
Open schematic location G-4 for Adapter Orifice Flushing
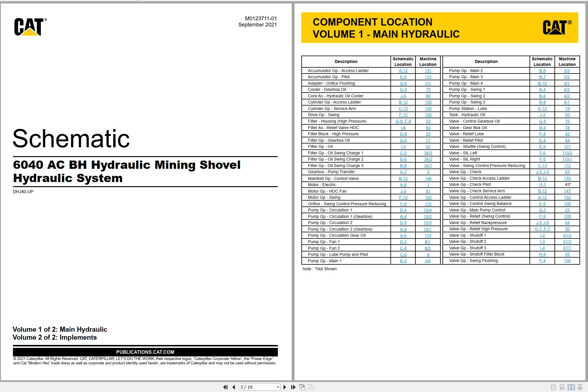coord(403,83)
